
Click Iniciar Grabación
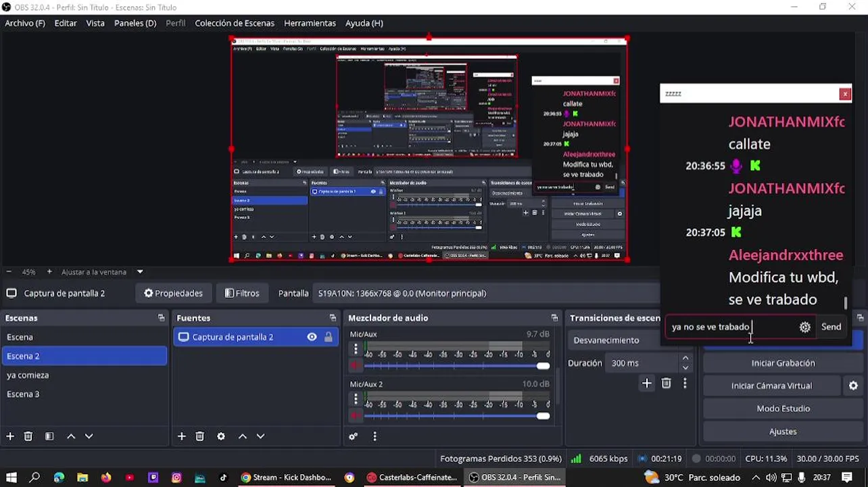click(783, 363)
